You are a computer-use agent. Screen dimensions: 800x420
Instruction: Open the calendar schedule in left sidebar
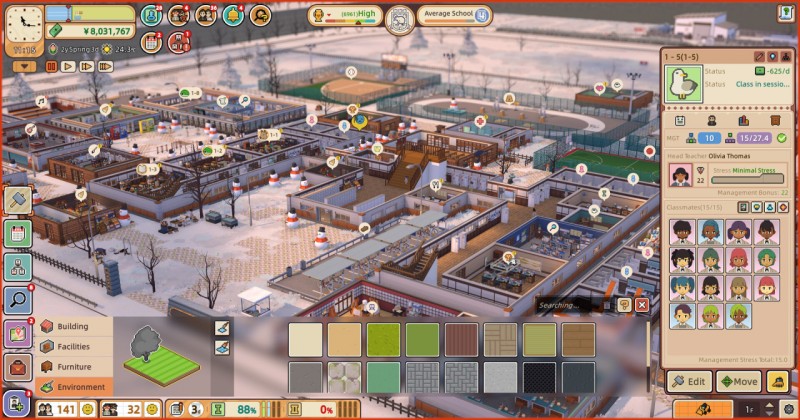pyautogui.click(x=18, y=233)
